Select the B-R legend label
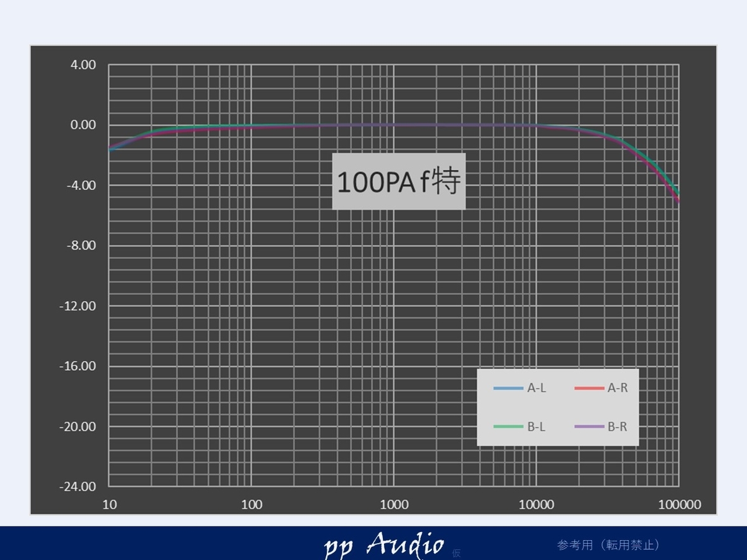747x560 pixels. click(x=618, y=427)
